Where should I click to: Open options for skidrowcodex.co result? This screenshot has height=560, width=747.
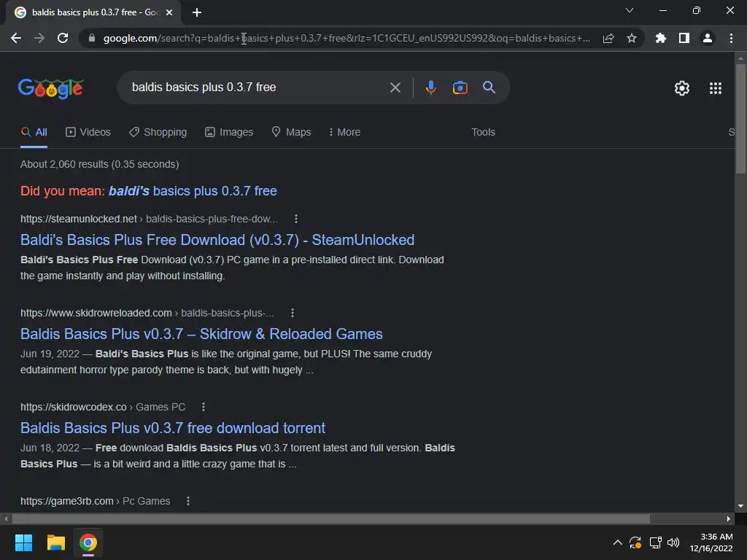pos(203,407)
